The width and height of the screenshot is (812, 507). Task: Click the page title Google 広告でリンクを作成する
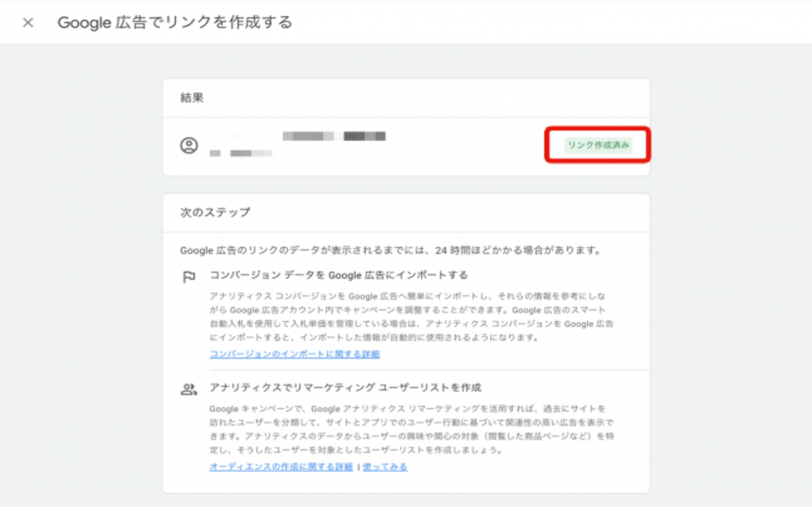point(175,23)
